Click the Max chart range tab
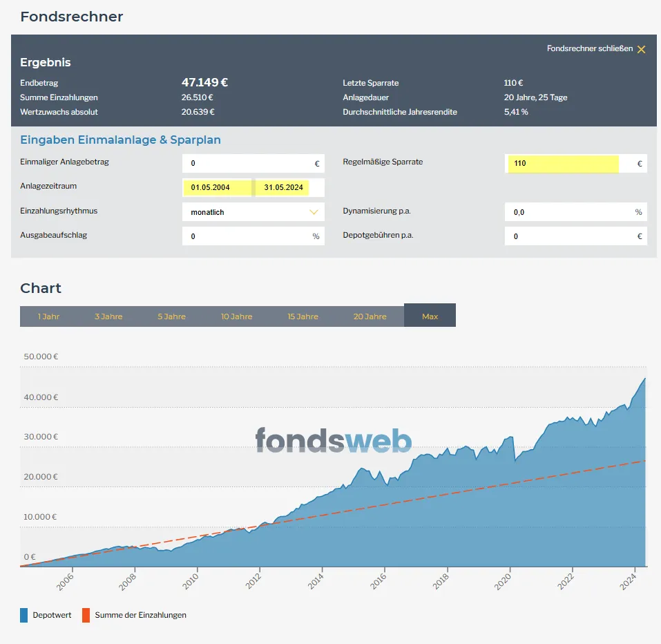 (x=430, y=316)
